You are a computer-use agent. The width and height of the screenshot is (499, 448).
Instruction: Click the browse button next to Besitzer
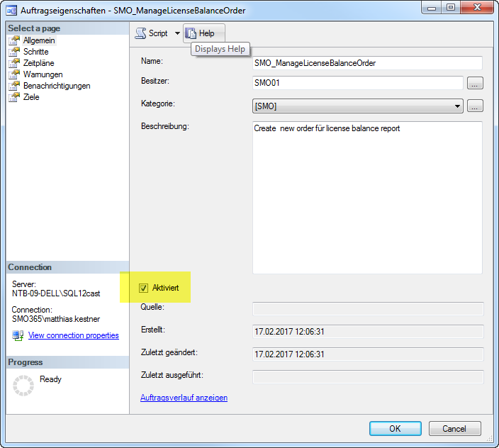coord(475,84)
